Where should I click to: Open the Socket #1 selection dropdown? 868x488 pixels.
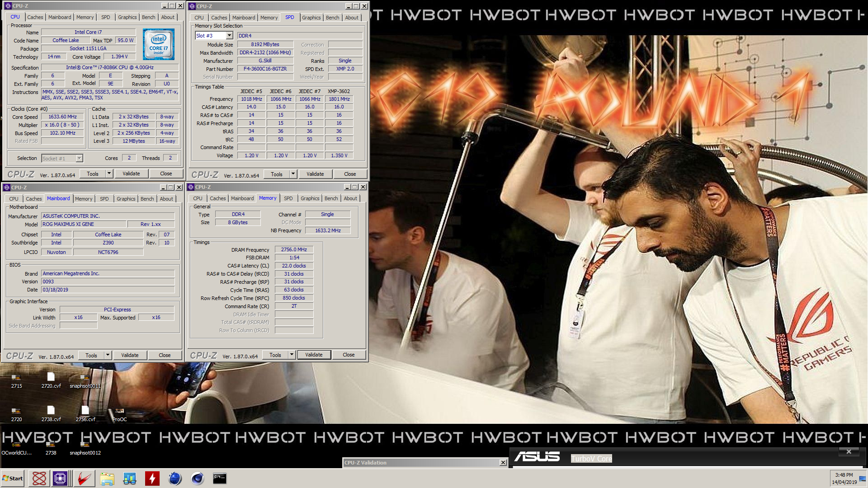(79, 158)
